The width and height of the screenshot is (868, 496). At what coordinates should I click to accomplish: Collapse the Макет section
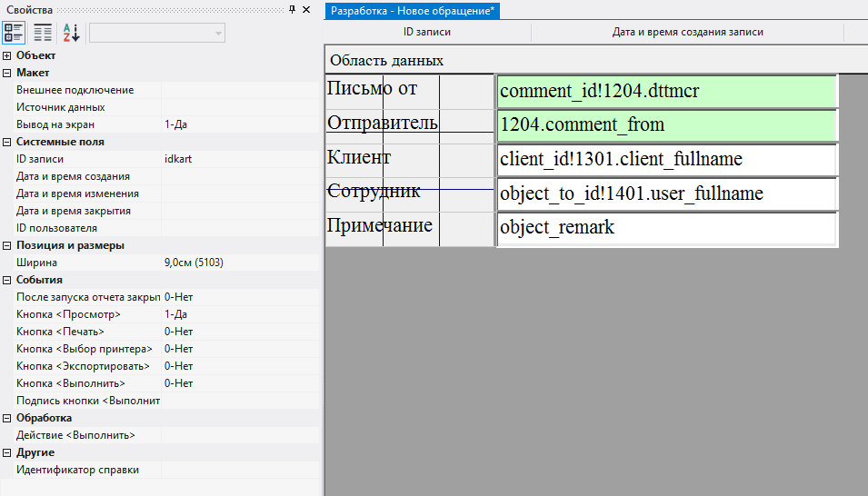pos(7,73)
